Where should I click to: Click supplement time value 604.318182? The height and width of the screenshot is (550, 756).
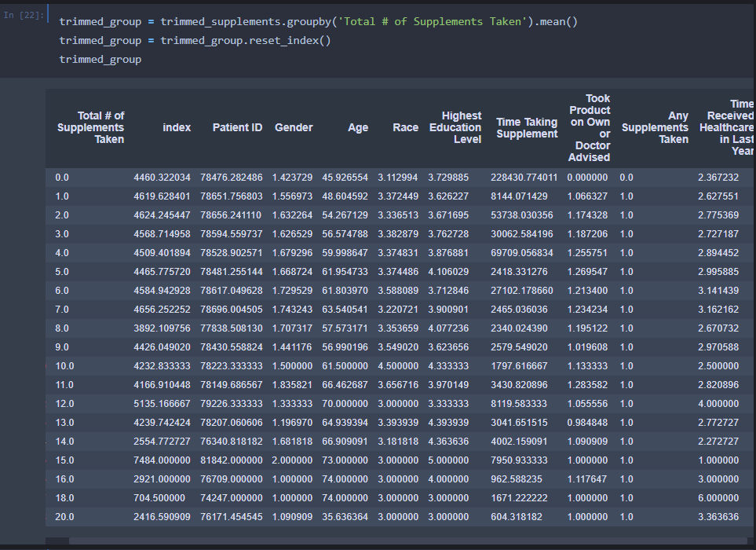517,517
